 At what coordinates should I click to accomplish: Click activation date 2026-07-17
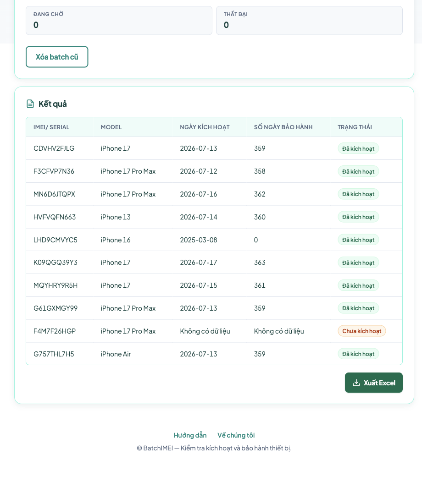click(199, 262)
